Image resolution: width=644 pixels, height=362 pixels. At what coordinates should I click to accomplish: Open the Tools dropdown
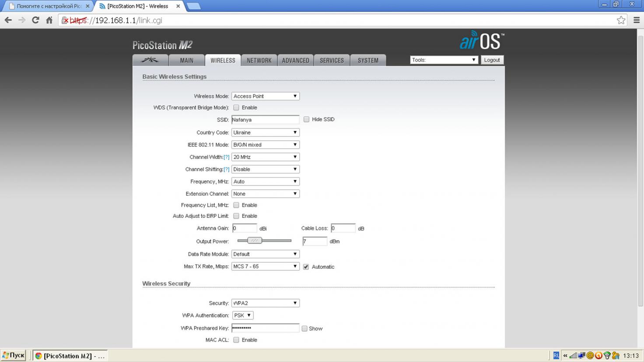pos(444,60)
